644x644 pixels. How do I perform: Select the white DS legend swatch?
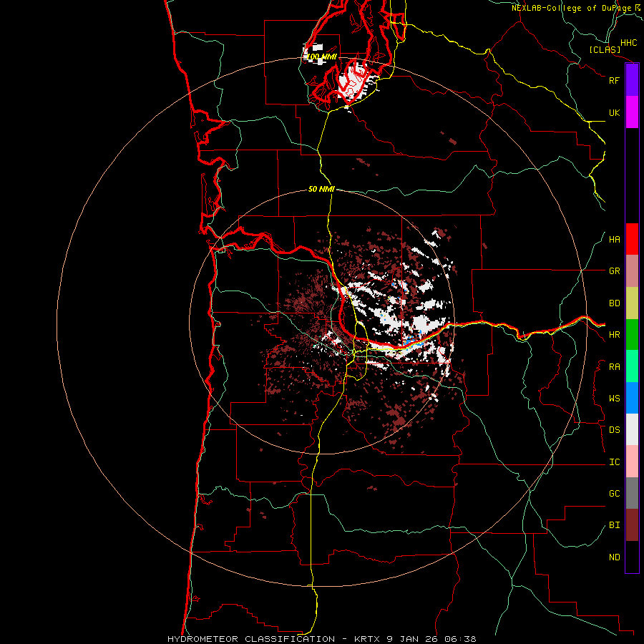pos(632,429)
